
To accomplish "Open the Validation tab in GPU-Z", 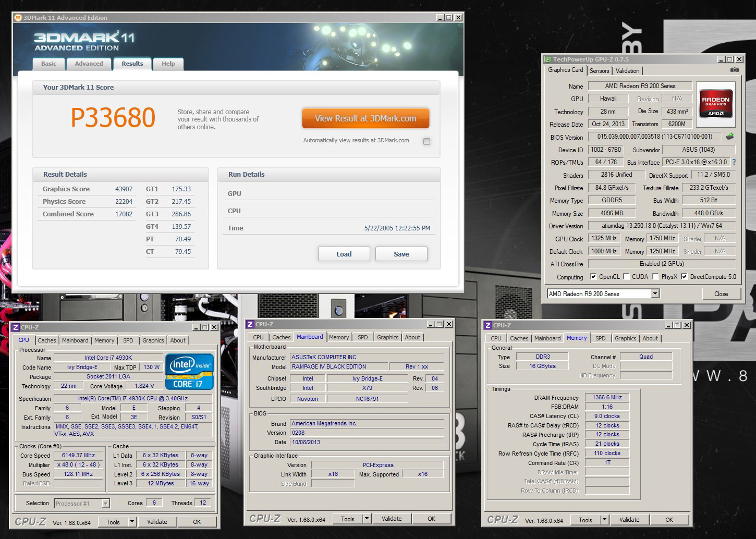I will pyautogui.click(x=627, y=71).
